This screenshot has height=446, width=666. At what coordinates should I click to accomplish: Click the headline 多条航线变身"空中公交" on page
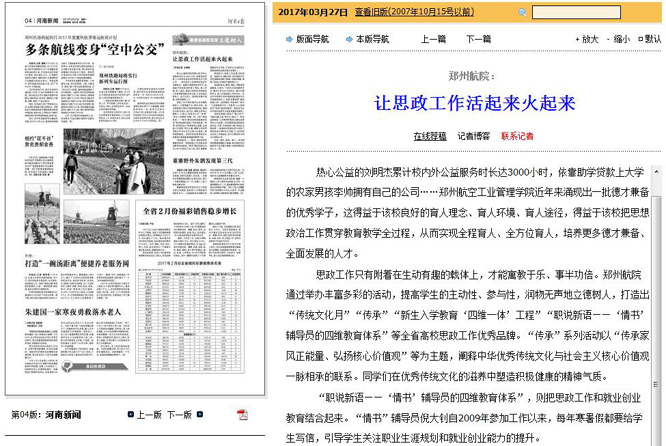(95, 49)
